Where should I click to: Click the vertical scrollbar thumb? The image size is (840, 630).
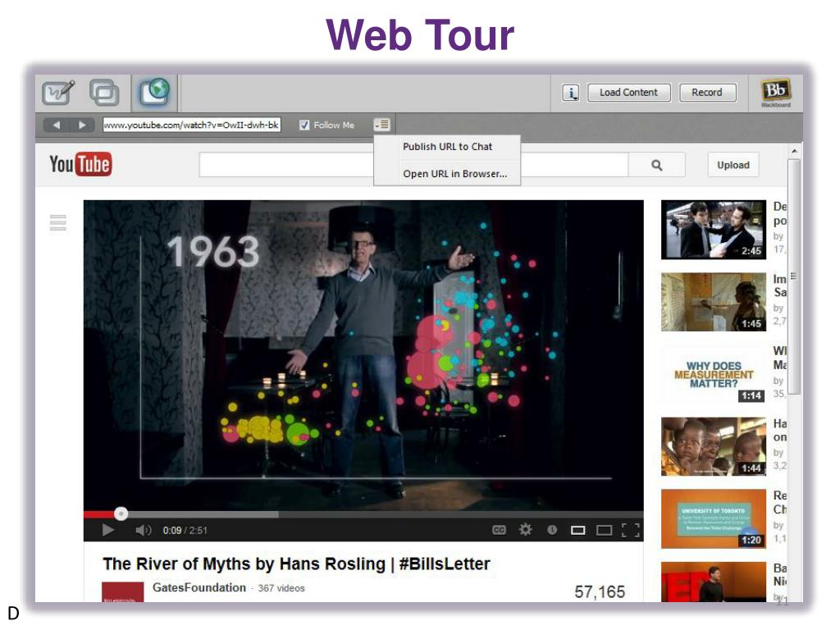click(x=794, y=277)
